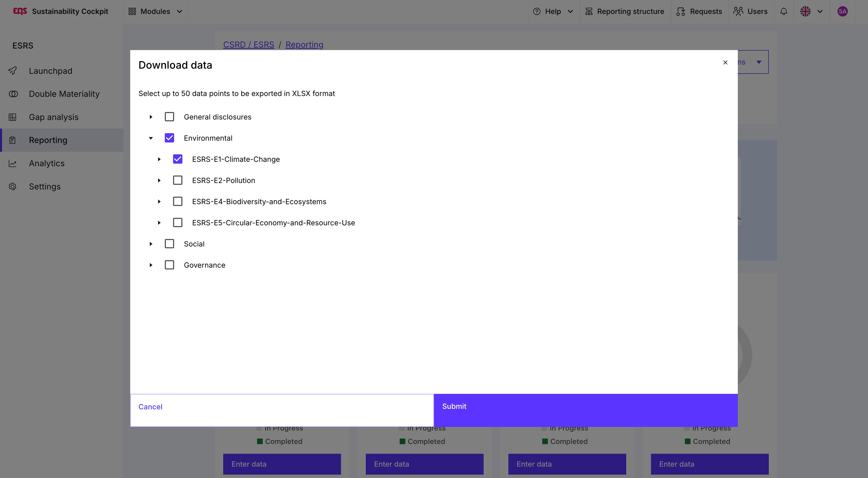Uncheck the ESRS-E1-Climate-Change checkbox
This screenshot has height=478, width=868.
(177, 159)
